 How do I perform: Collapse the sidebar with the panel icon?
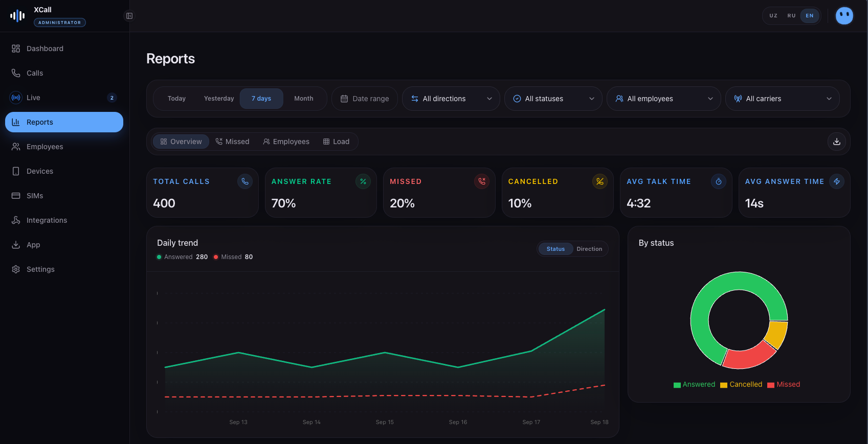pyautogui.click(x=129, y=16)
